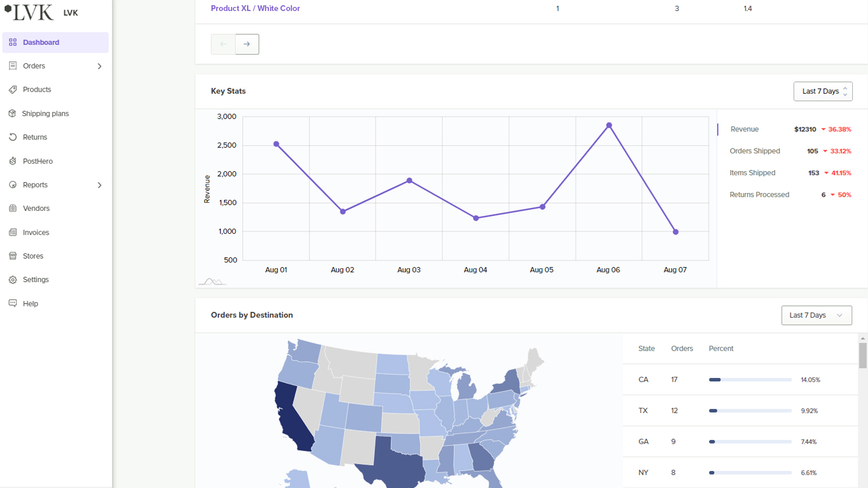Open the Stores menu item
This screenshot has width=868, height=488.
click(x=33, y=256)
